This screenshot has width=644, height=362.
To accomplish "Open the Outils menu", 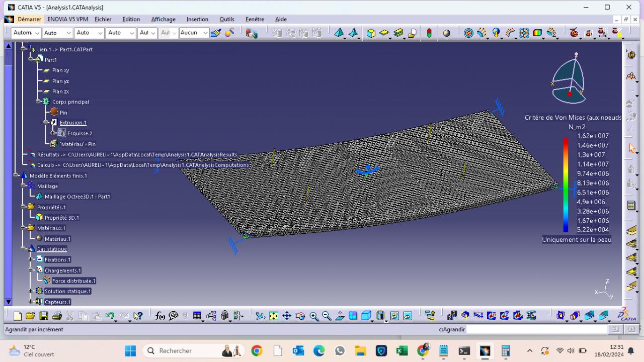I will pyautogui.click(x=226, y=19).
